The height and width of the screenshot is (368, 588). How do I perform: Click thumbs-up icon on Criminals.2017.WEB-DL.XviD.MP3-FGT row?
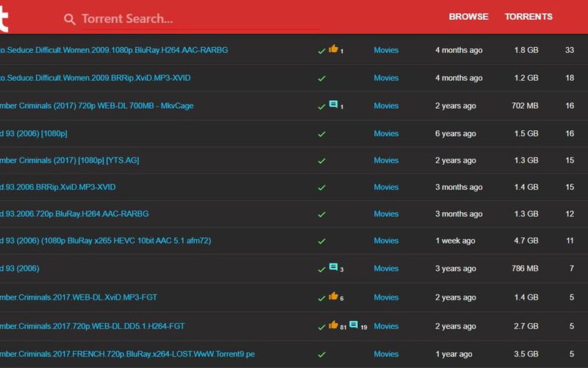tap(334, 296)
